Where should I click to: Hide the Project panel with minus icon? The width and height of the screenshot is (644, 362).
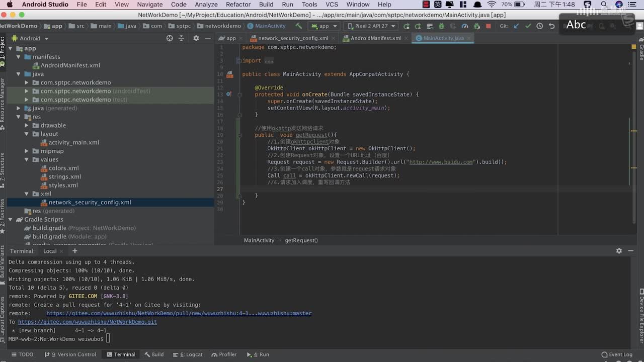tap(208, 38)
